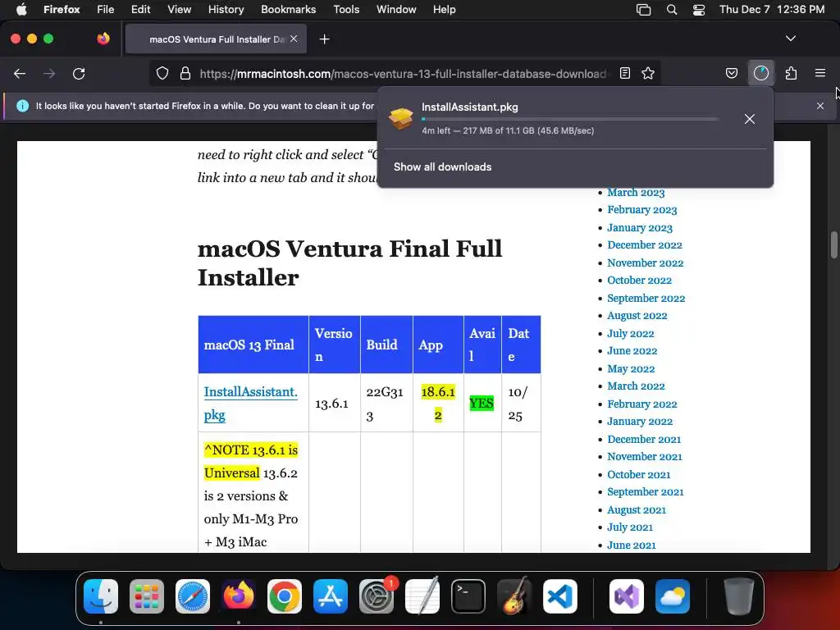Image resolution: width=840 pixels, height=630 pixels.
Task: Open Control Center in menu bar
Action: point(699,9)
